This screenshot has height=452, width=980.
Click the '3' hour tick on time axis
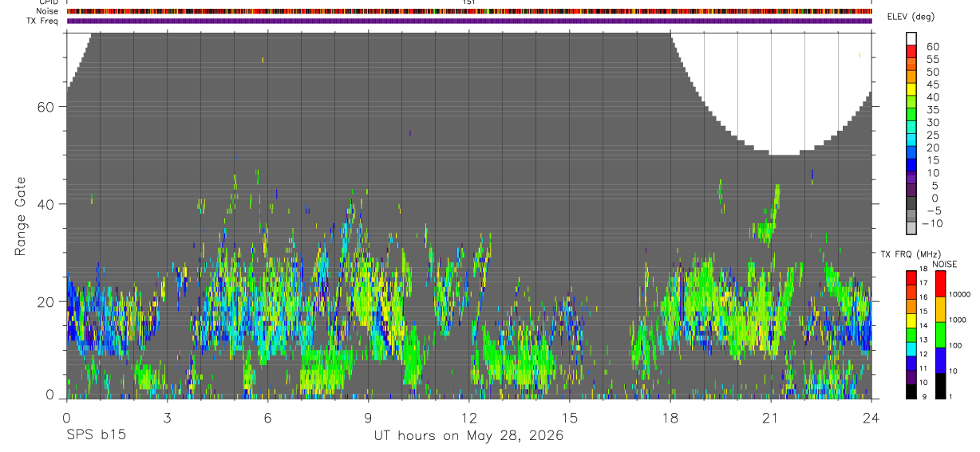(x=167, y=418)
